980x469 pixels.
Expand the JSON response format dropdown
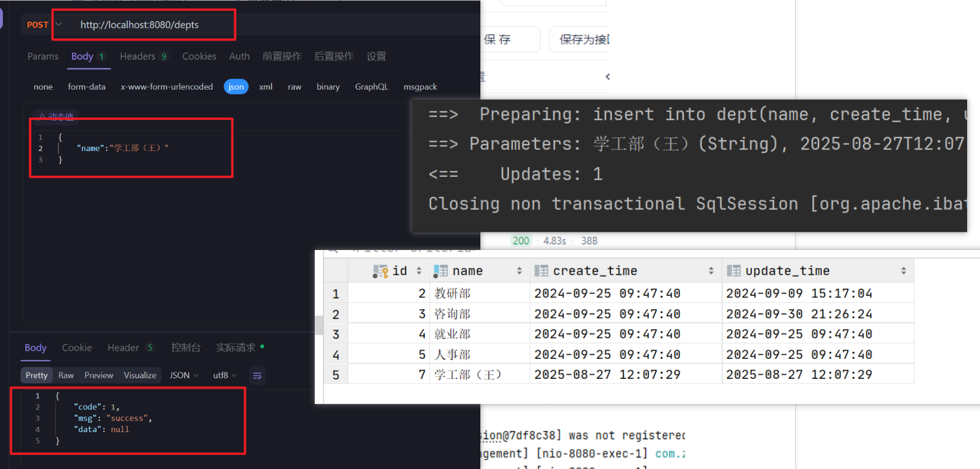click(184, 375)
